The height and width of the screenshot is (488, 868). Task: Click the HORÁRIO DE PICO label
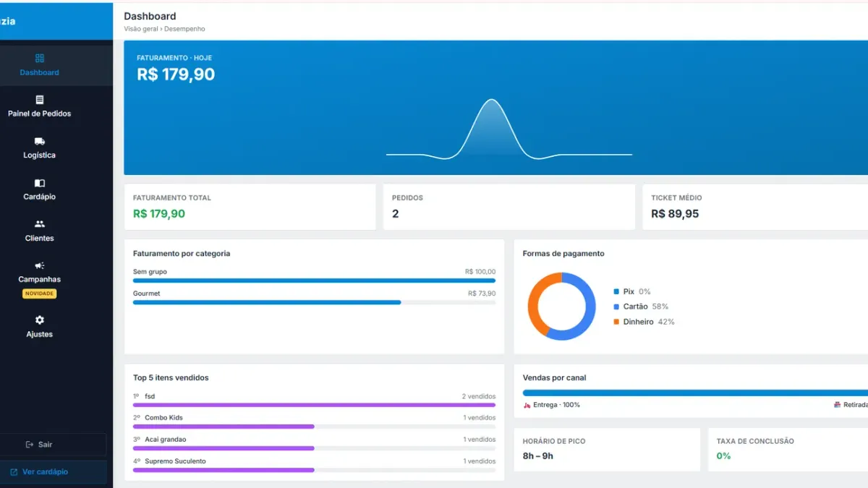[554, 441]
